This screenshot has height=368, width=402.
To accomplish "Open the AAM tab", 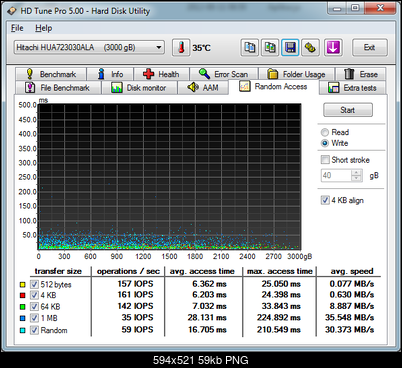I will (x=203, y=88).
